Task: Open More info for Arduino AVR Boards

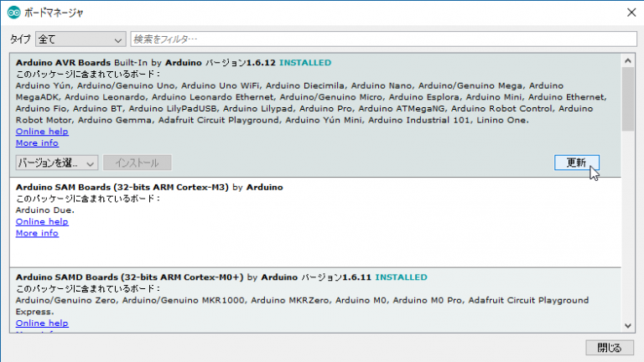Action: pyautogui.click(x=37, y=143)
